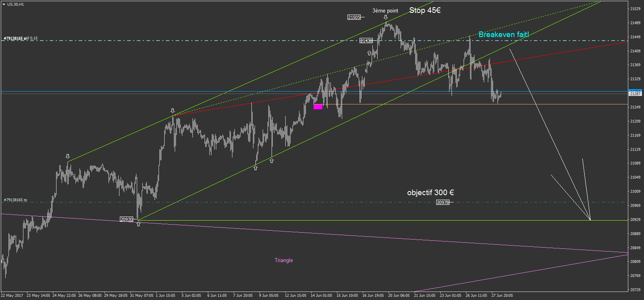Select the up arrow marker beside the 21438 label

click(369, 53)
